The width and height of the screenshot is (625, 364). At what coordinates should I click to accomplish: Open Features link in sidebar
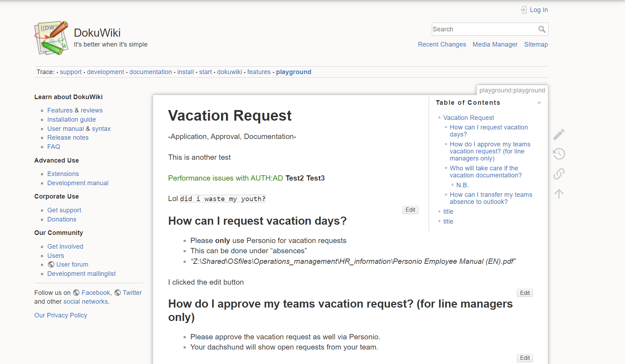tap(60, 110)
